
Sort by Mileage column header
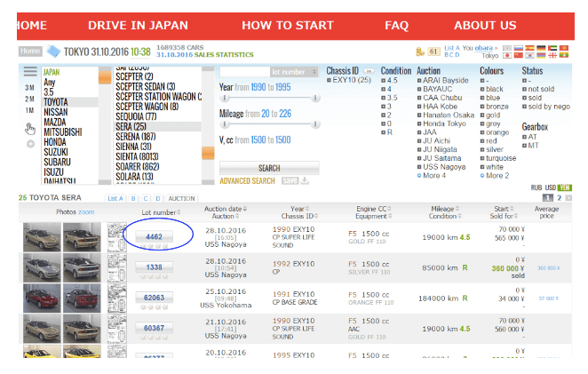point(446,209)
